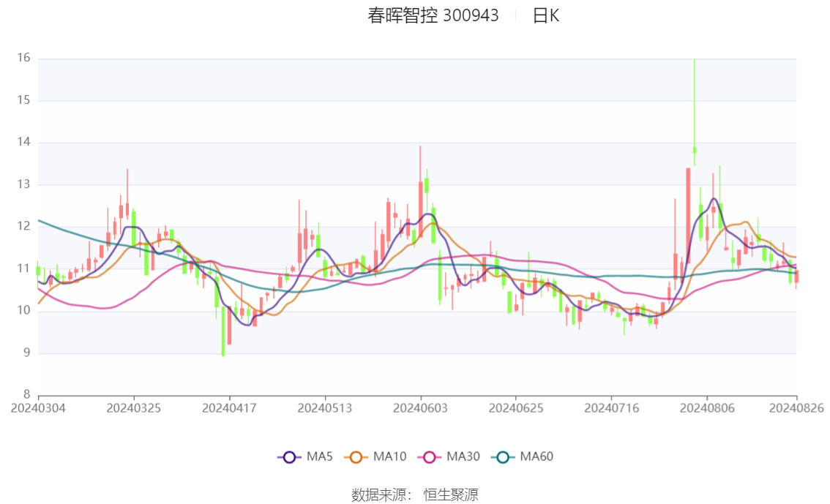
Task: Click the x-axis date 20240417
Action: [x=229, y=408]
